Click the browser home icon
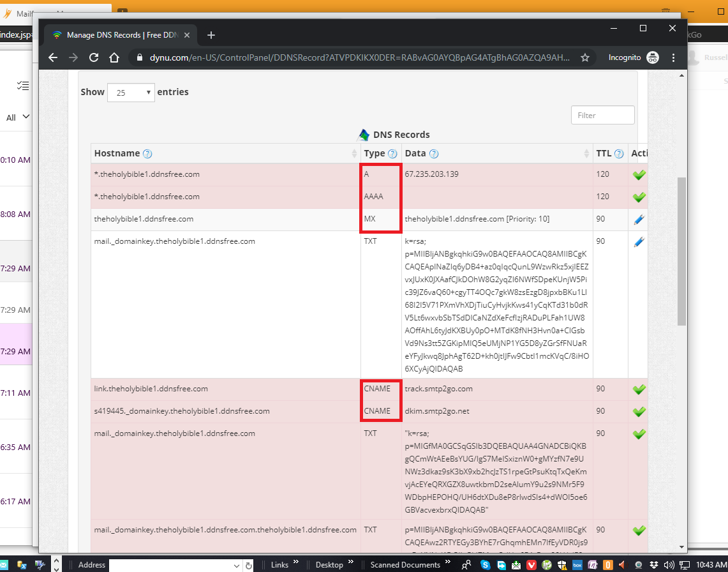Screen dimensions: 728x572 click(114, 57)
